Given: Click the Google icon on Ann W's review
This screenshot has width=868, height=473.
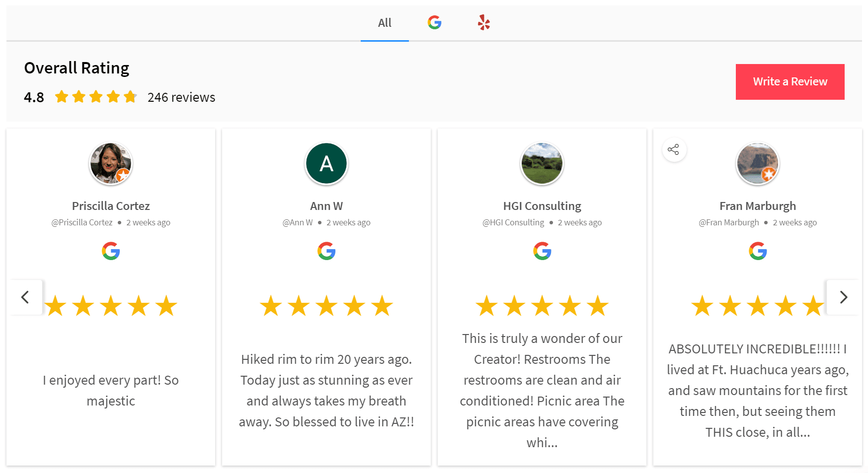Looking at the screenshot, I should coord(326,251).
